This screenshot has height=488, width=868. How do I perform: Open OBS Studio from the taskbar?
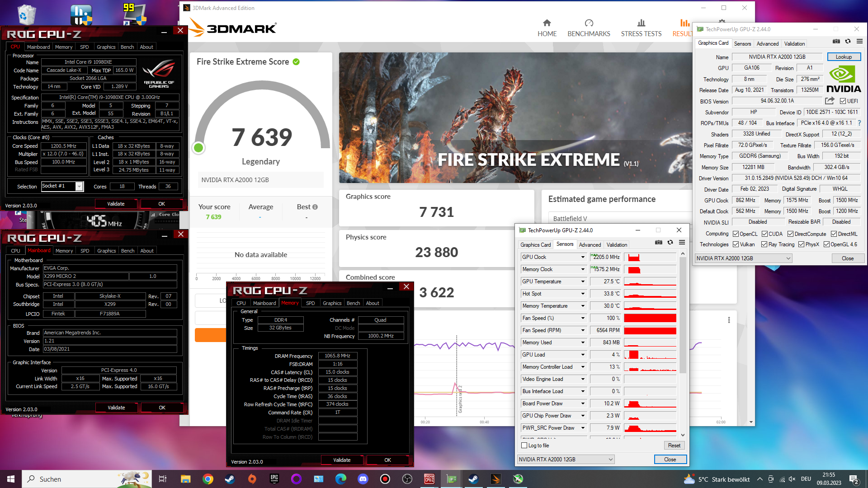point(407,479)
